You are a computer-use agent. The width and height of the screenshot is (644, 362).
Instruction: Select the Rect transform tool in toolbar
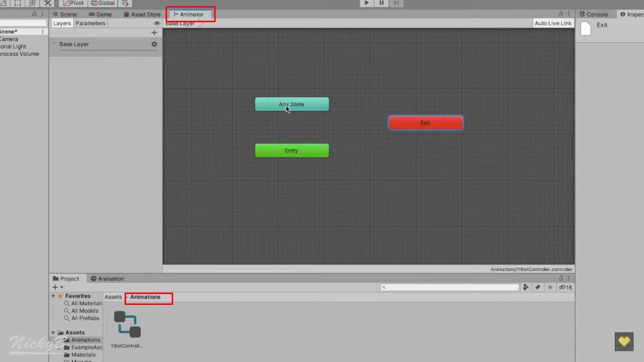17,3
